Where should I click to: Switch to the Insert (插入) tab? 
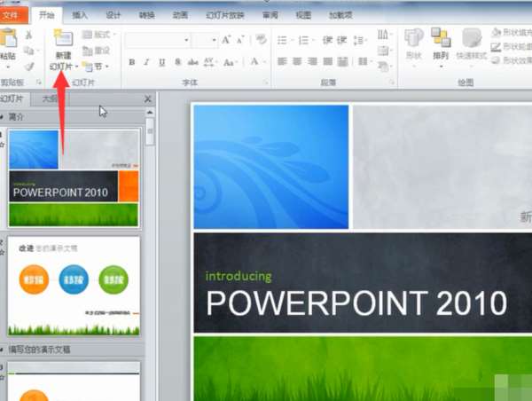tap(80, 15)
